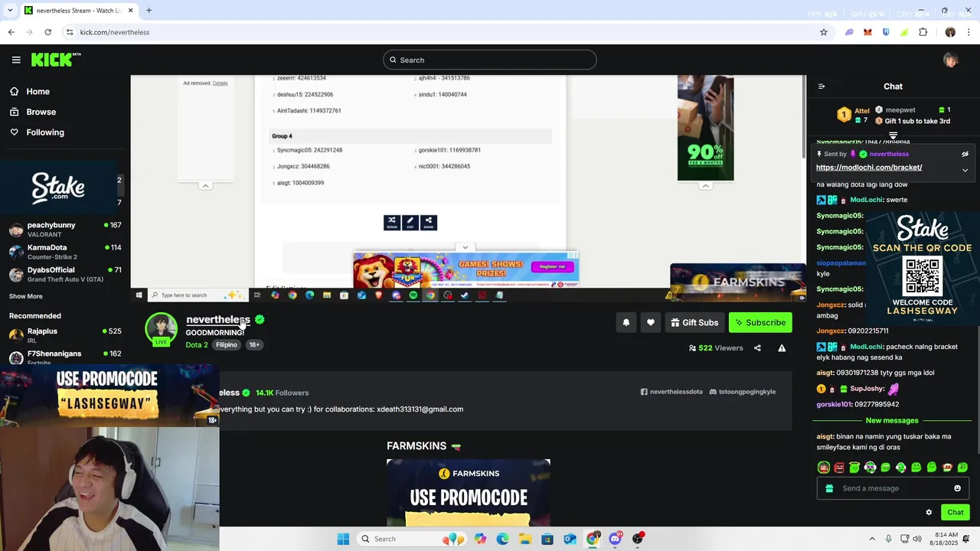980x551 pixels.
Task: Click the address bar URL kick.com/nevertheless
Action: 115,32
